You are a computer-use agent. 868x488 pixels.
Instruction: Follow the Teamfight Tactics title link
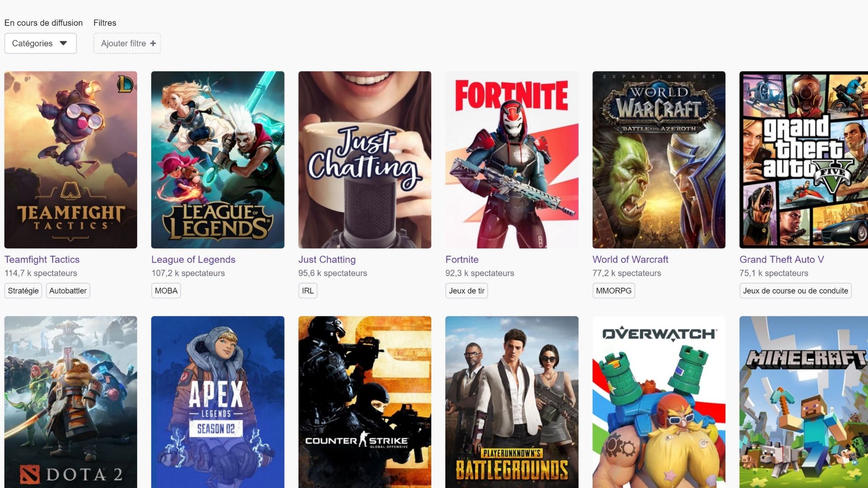(42, 259)
